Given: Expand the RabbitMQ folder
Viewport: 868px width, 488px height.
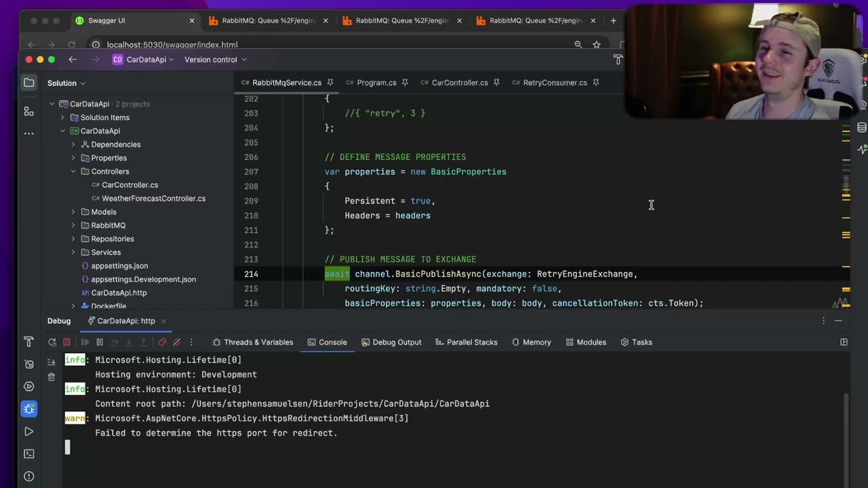Looking at the screenshot, I should point(74,226).
